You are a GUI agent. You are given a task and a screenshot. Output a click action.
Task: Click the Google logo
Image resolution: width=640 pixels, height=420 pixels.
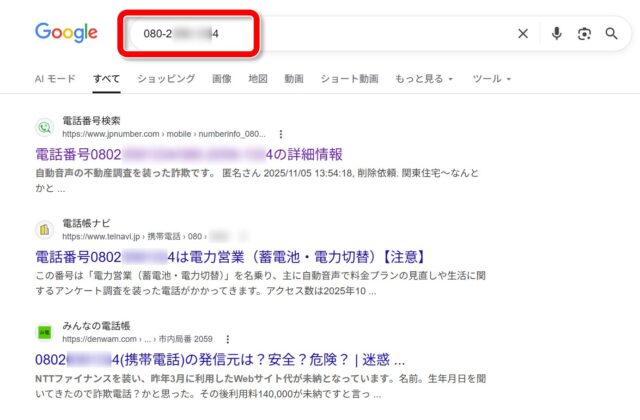coord(66,32)
